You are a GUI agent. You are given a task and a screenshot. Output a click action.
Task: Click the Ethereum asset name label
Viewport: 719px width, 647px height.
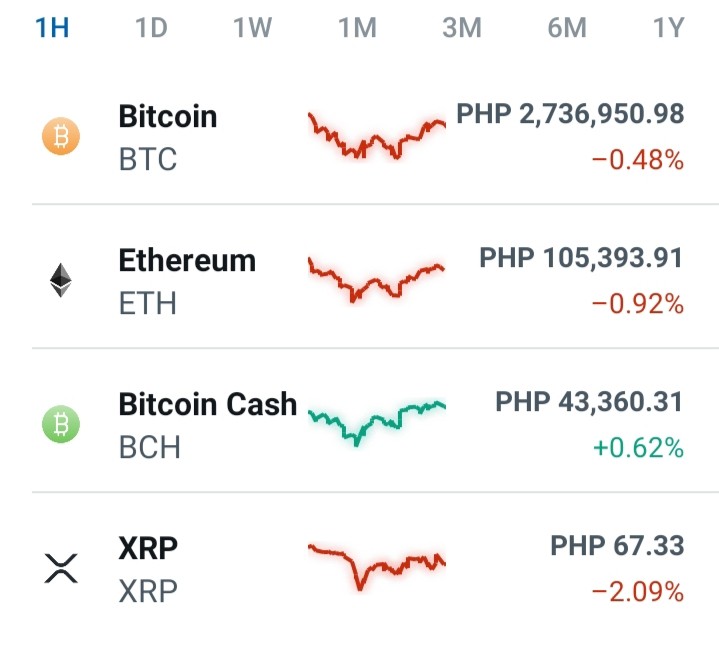[187, 260]
